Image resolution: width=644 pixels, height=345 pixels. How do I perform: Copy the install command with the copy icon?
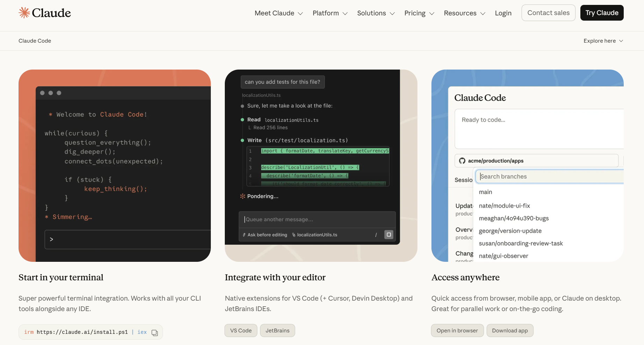pos(155,332)
